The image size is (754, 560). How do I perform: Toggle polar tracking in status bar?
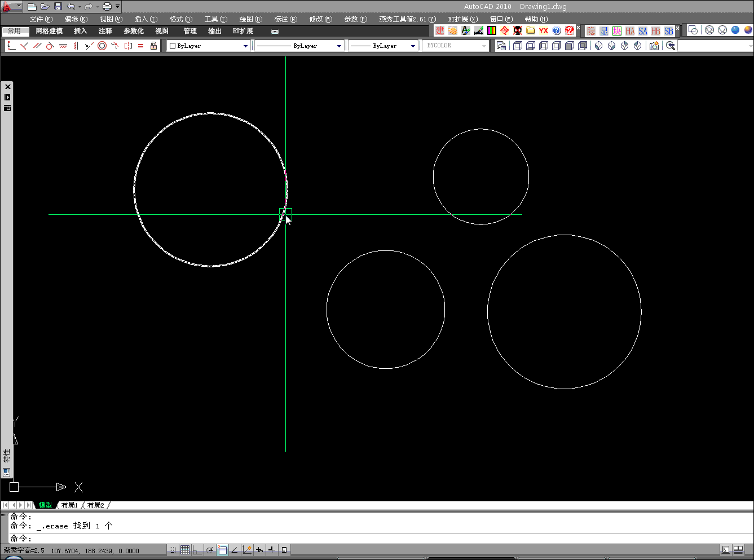click(x=210, y=550)
